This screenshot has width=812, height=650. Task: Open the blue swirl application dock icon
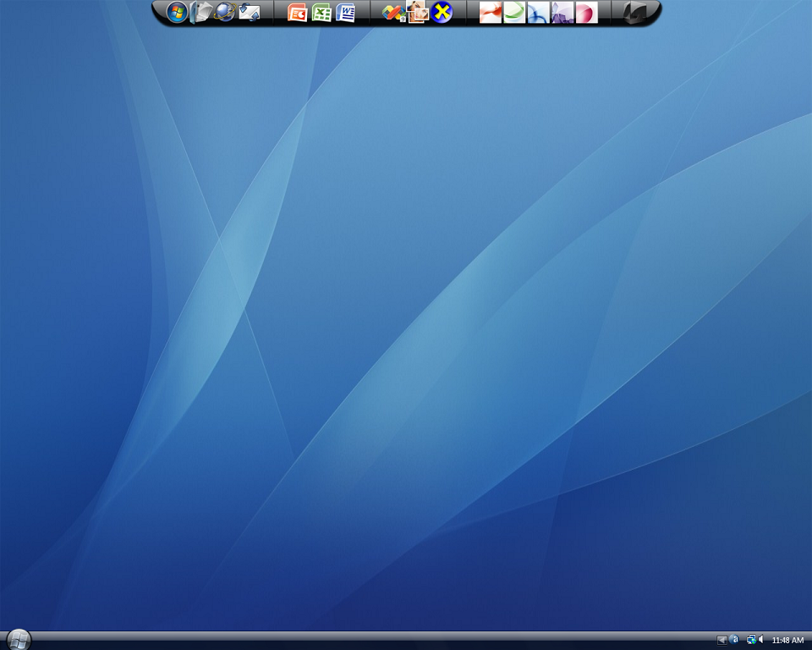pyautogui.click(x=539, y=13)
